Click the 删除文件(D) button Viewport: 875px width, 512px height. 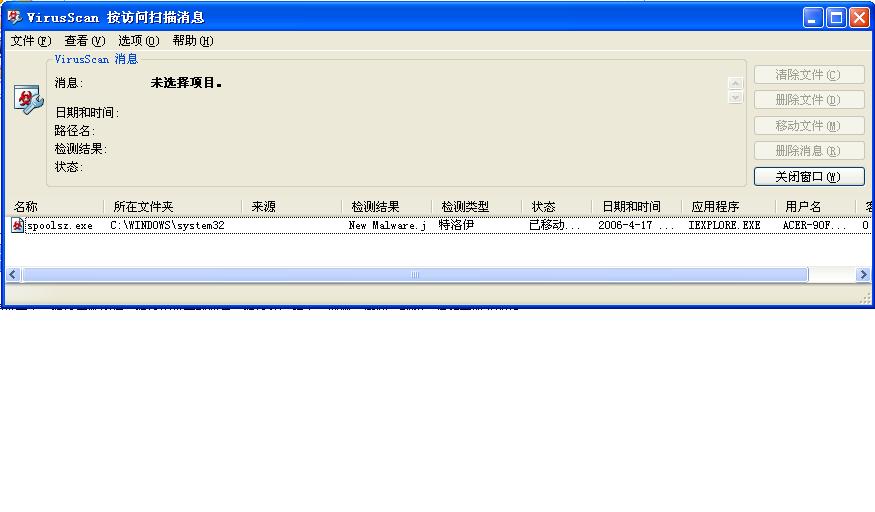click(809, 100)
